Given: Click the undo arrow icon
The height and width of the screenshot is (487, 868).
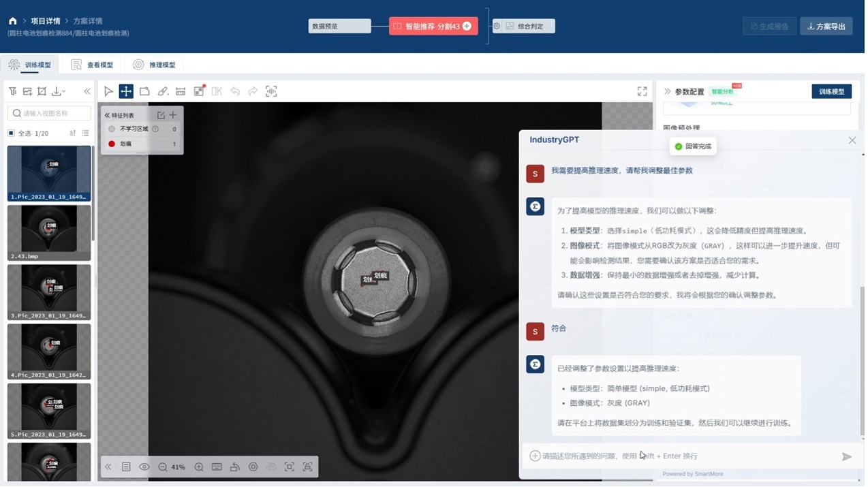Looking at the screenshot, I should (x=235, y=91).
